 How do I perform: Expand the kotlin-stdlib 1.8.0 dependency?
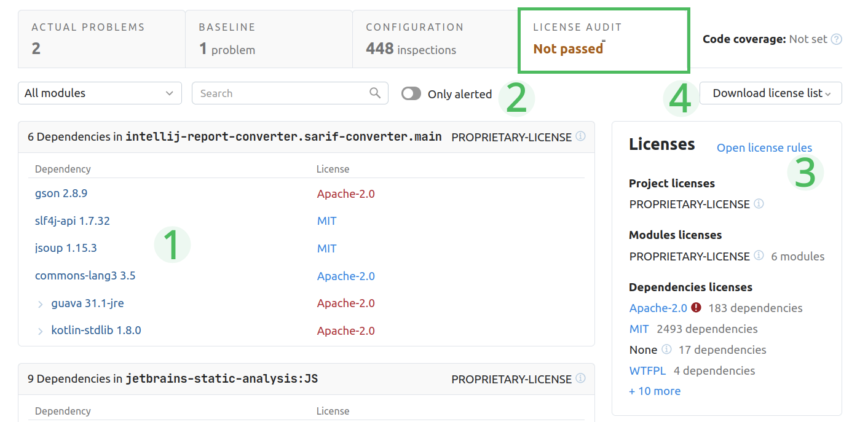pyautogui.click(x=41, y=331)
